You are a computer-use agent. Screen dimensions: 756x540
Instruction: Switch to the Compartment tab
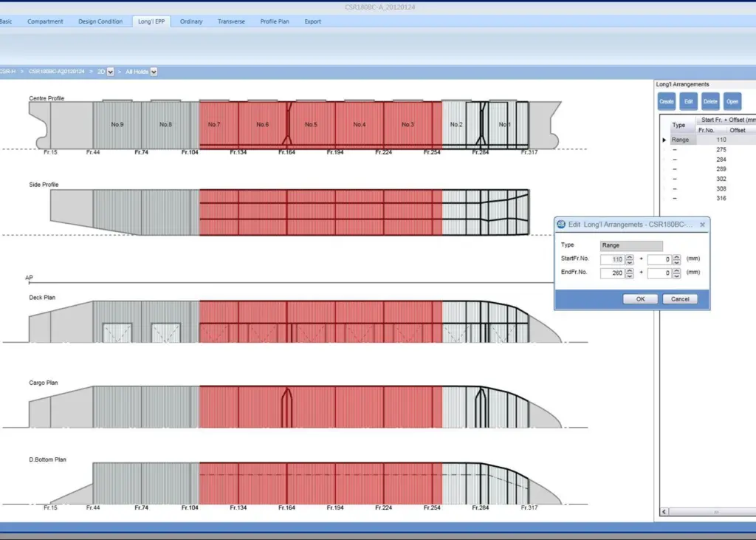tap(45, 21)
